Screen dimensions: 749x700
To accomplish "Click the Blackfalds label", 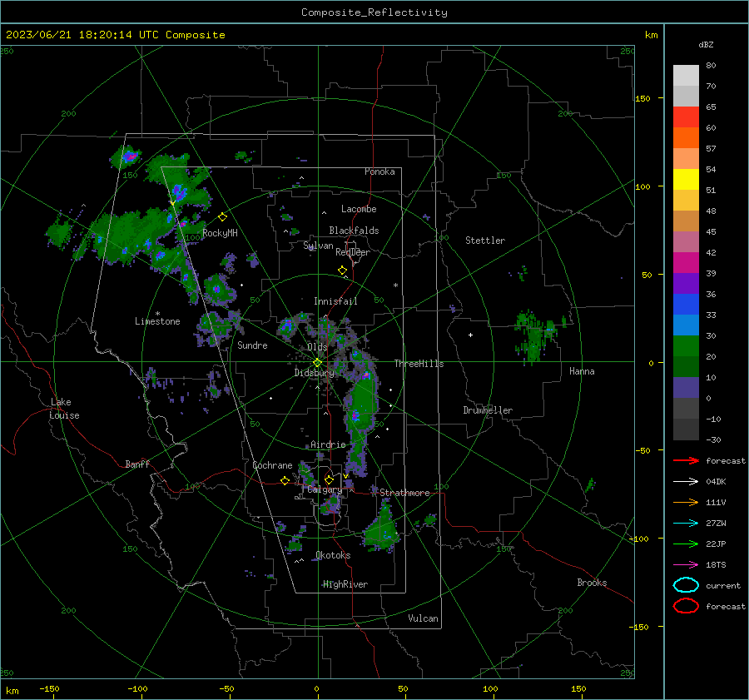I will pos(354,231).
